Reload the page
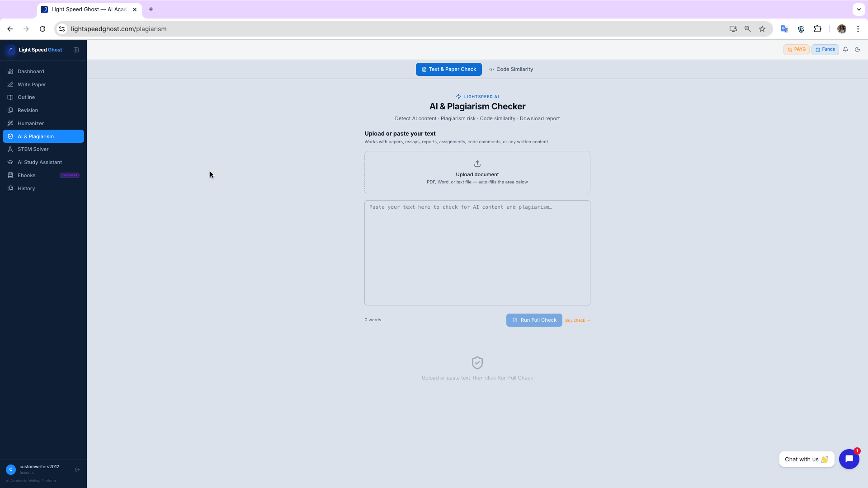The height and width of the screenshot is (488, 868). pyautogui.click(x=42, y=29)
